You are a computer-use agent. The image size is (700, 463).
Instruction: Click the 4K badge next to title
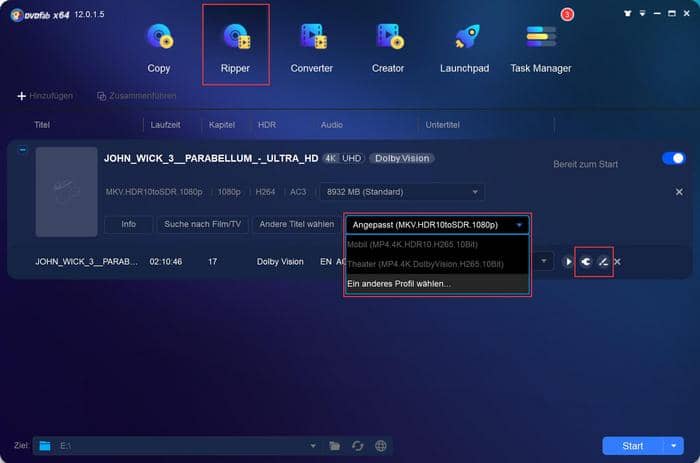coord(330,159)
